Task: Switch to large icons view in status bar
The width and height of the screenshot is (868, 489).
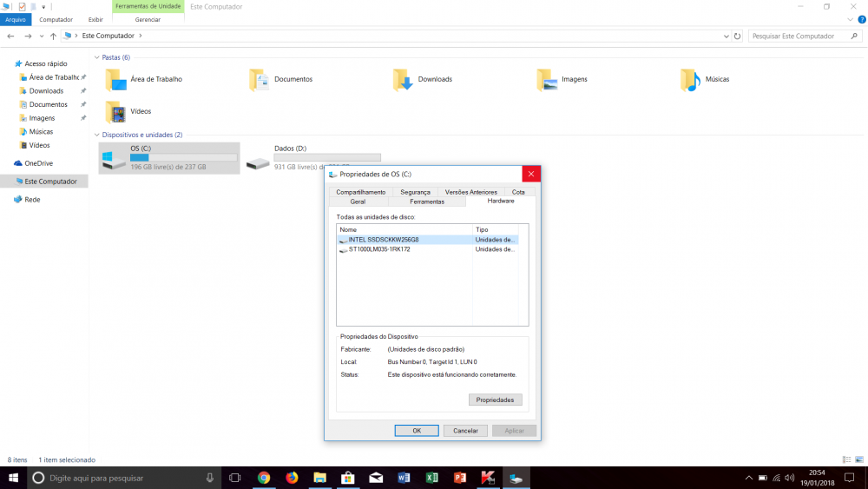Action: (858, 459)
